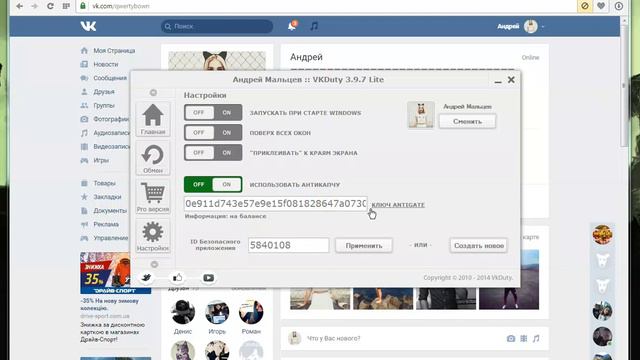Viewport: 640px width, 360px height.
Task: Click the browser heart bookmark icon
Action: (x=601, y=6)
